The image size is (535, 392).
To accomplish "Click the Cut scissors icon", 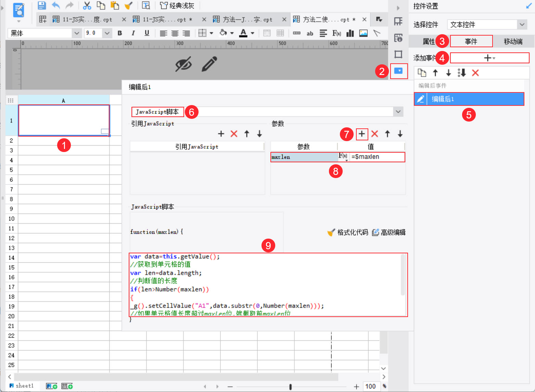I will (87, 5).
